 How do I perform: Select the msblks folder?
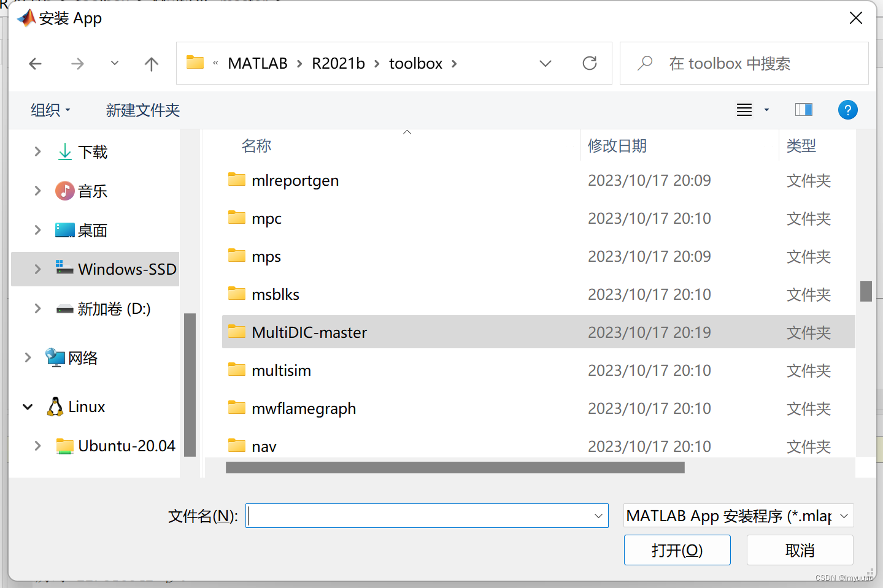point(538,294)
